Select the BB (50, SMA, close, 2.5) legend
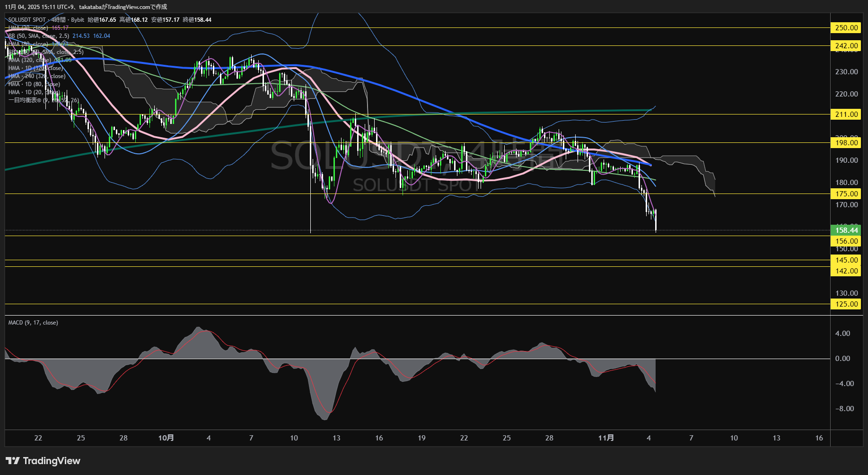The height and width of the screenshot is (475, 868). pos(39,36)
